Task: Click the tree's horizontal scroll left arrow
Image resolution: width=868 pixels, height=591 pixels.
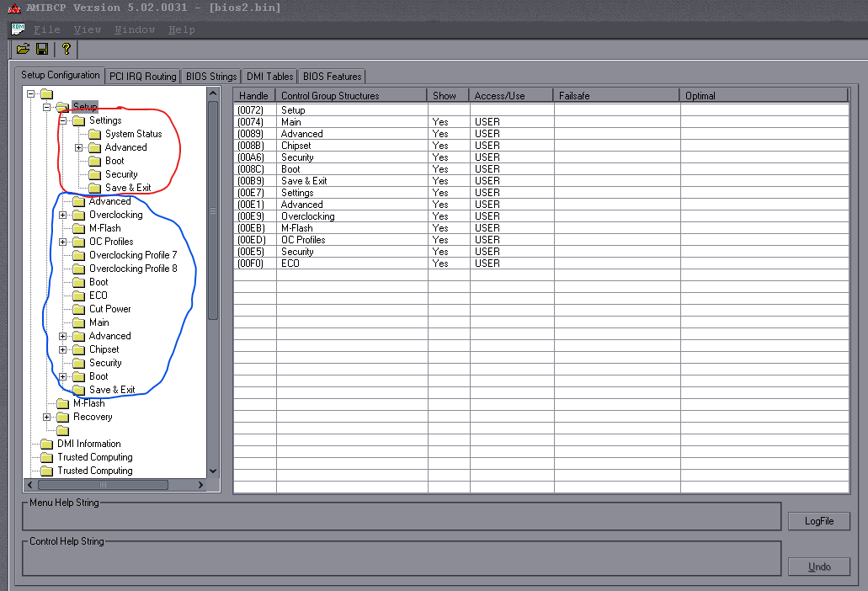Action: pos(30,485)
